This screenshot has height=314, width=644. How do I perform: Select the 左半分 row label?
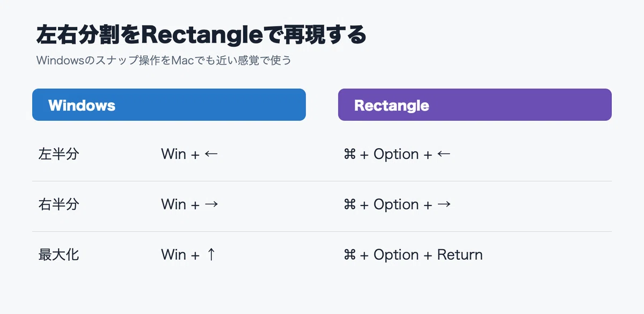[59, 155]
